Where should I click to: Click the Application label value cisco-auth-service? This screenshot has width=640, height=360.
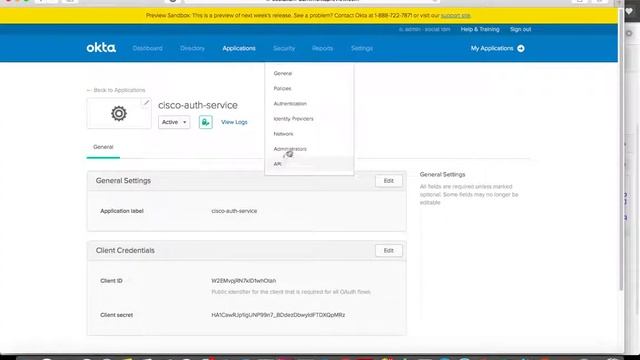(234, 211)
